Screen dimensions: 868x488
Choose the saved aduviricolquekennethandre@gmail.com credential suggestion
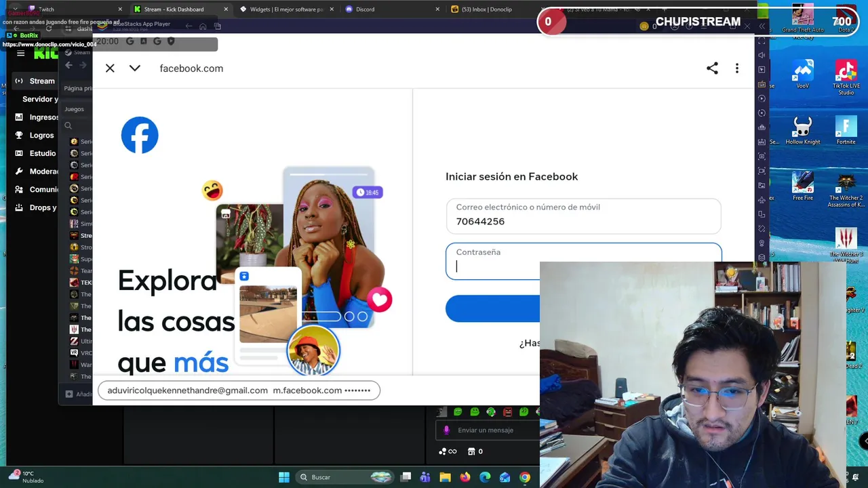click(239, 390)
